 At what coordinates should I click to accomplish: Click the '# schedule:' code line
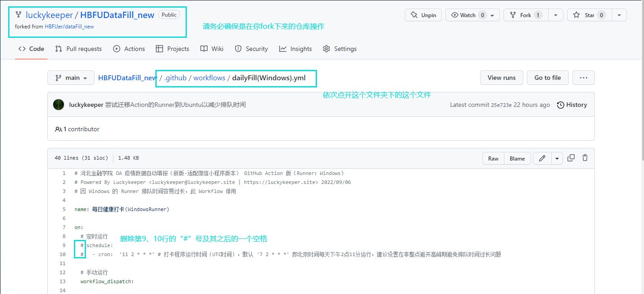click(97, 245)
